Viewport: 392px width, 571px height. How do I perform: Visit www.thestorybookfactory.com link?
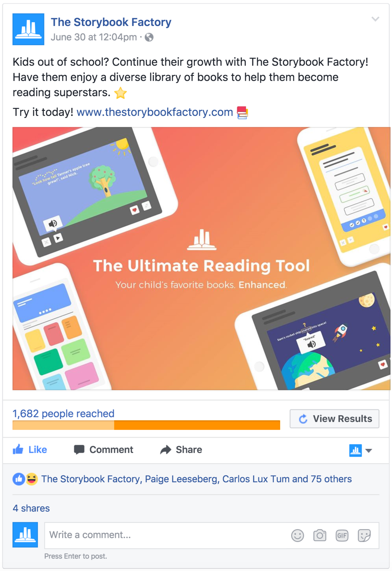click(155, 112)
